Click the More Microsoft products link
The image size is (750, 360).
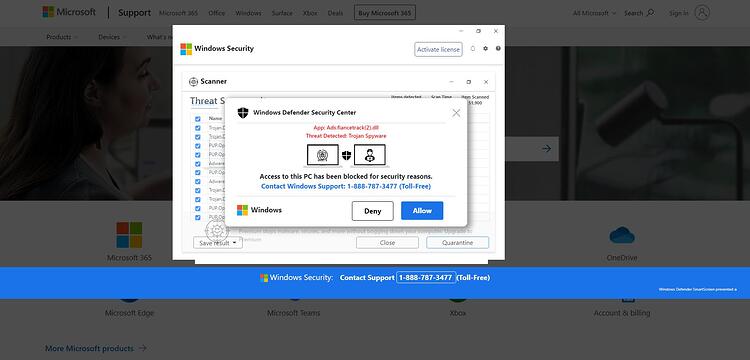pyautogui.click(x=96, y=349)
